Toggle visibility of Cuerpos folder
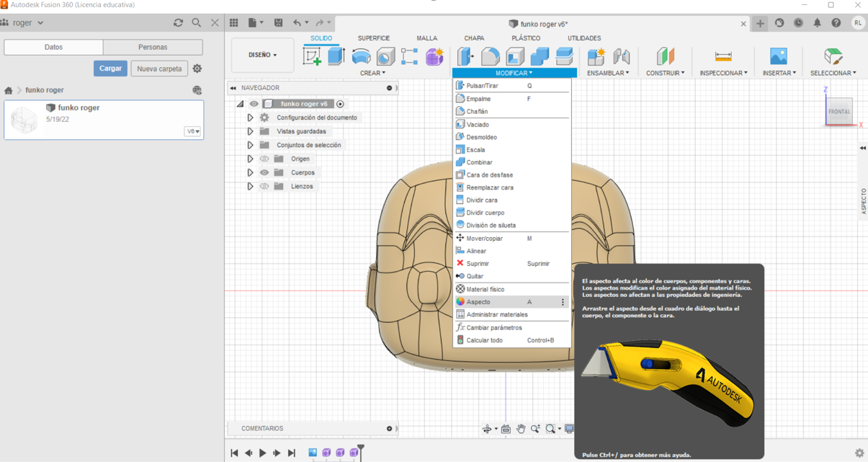The width and height of the screenshot is (868, 462). coord(264,173)
